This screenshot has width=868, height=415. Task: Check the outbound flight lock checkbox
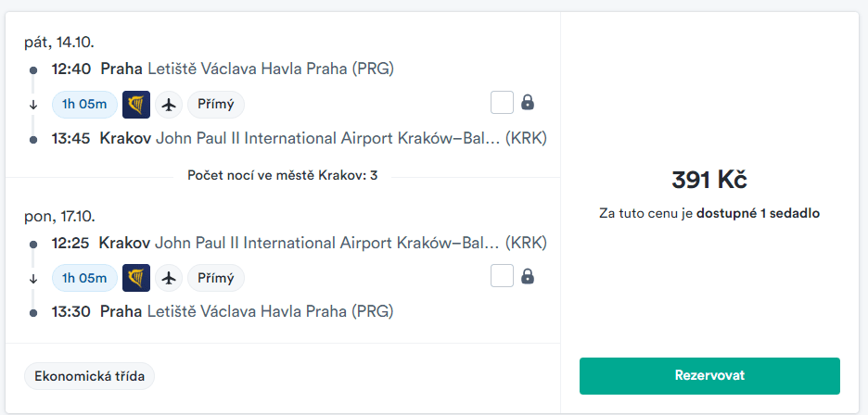coord(502,102)
